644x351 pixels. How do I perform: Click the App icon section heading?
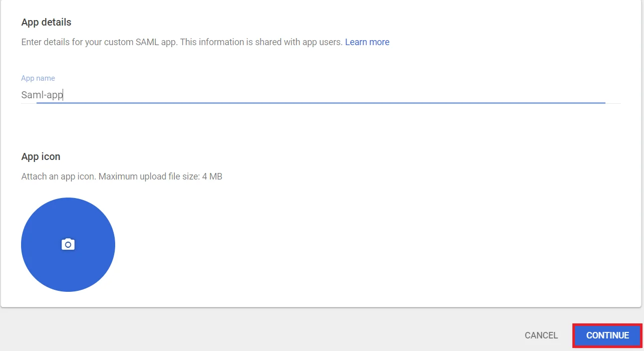[41, 156]
